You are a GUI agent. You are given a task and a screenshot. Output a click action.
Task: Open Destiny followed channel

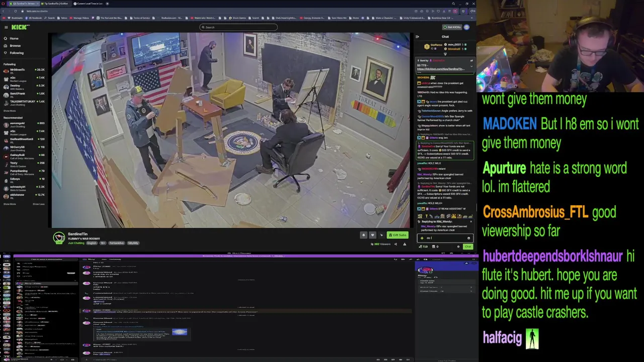click(x=24, y=86)
